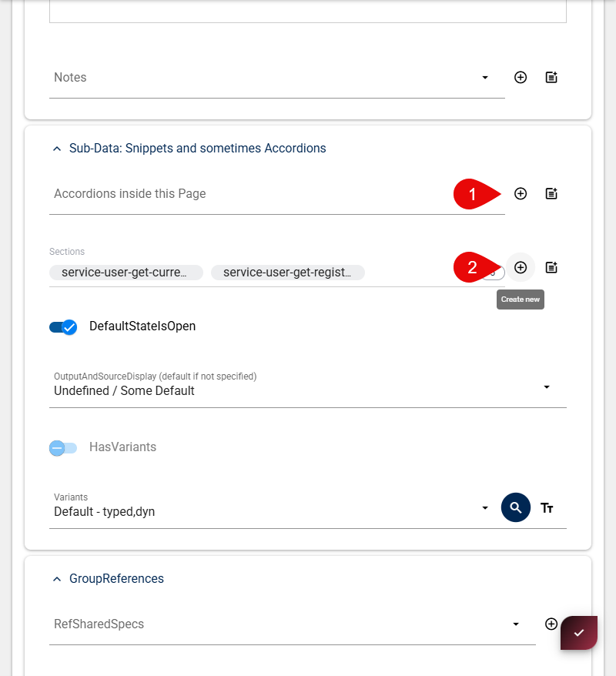Collapse the Sub-Data section header

(57, 149)
